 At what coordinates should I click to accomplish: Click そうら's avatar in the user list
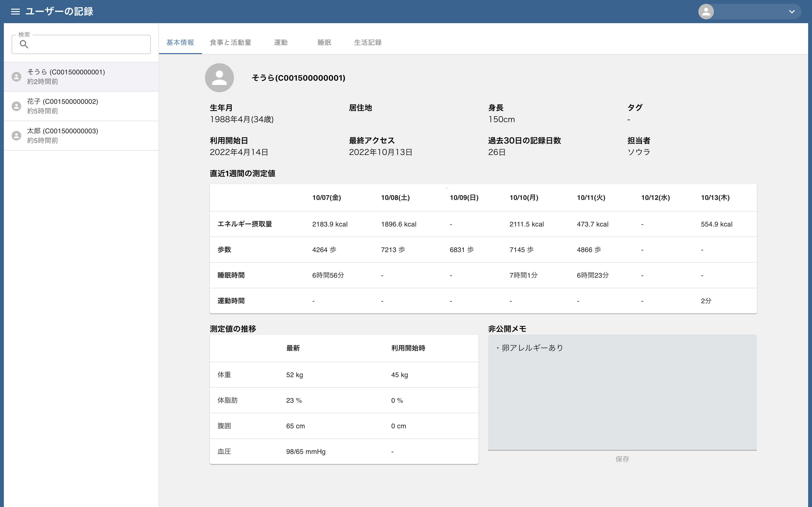pos(16,77)
